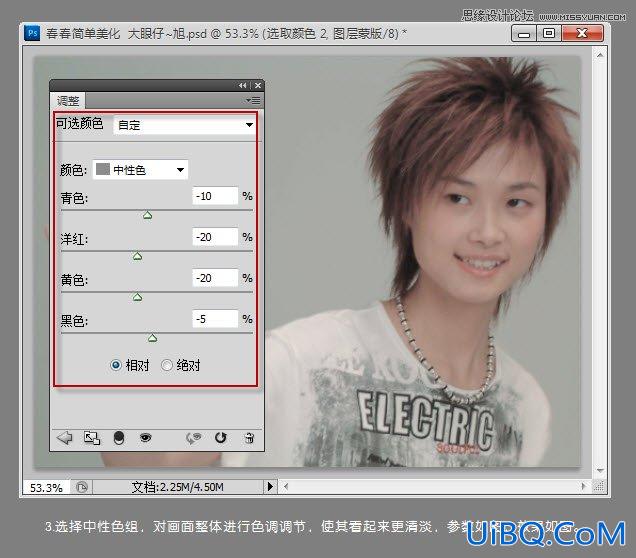Click the status bar preview circle icon

82,487
